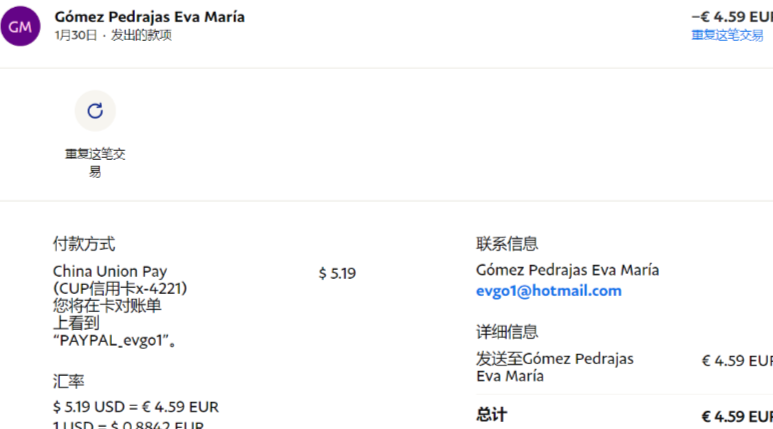Click the 发送至Gómez Pedrajas Eva María row
The image size is (773, 429).
[624, 367]
